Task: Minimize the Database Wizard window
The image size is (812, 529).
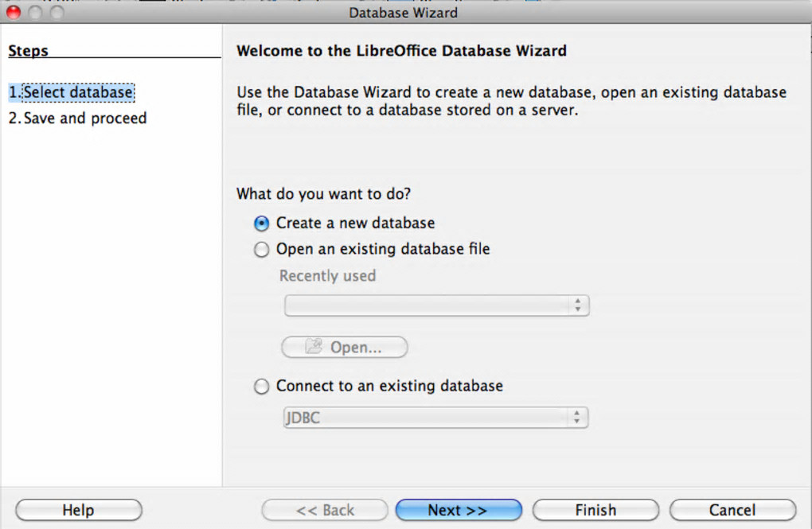Action: tap(35, 13)
